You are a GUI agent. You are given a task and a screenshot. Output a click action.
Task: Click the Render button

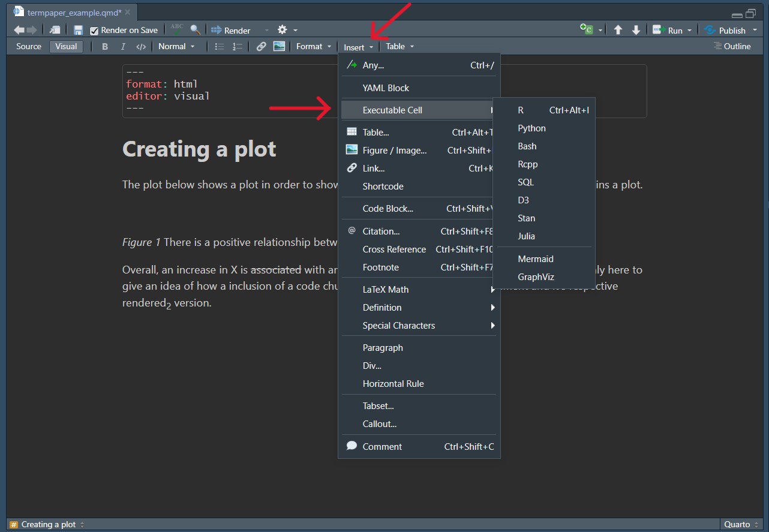coord(231,30)
